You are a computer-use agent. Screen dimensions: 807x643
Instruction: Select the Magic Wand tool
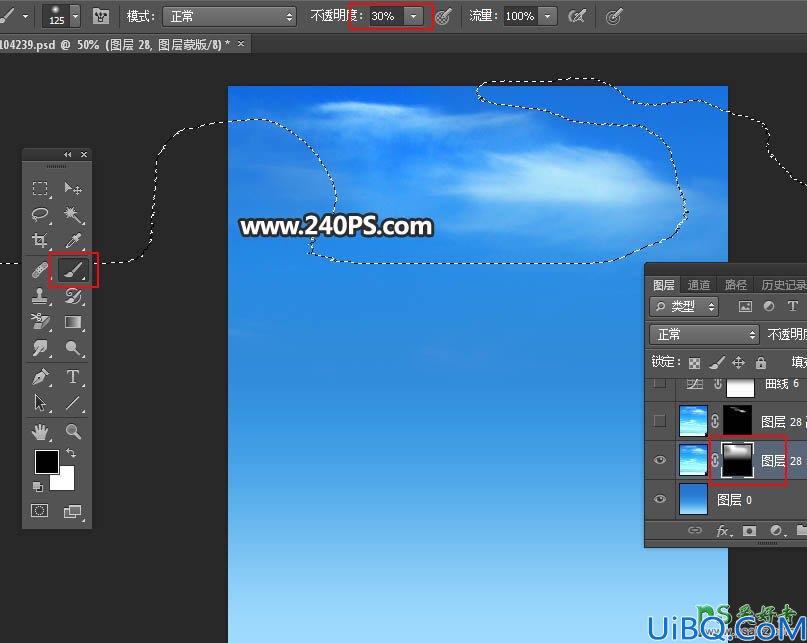tap(73, 215)
